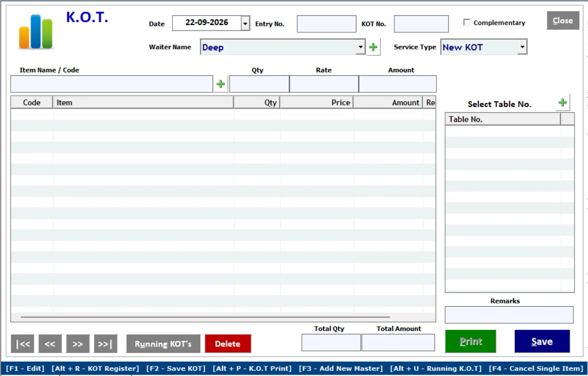588x376 pixels.
Task: Click the Select Table No. label
Action: point(499,104)
